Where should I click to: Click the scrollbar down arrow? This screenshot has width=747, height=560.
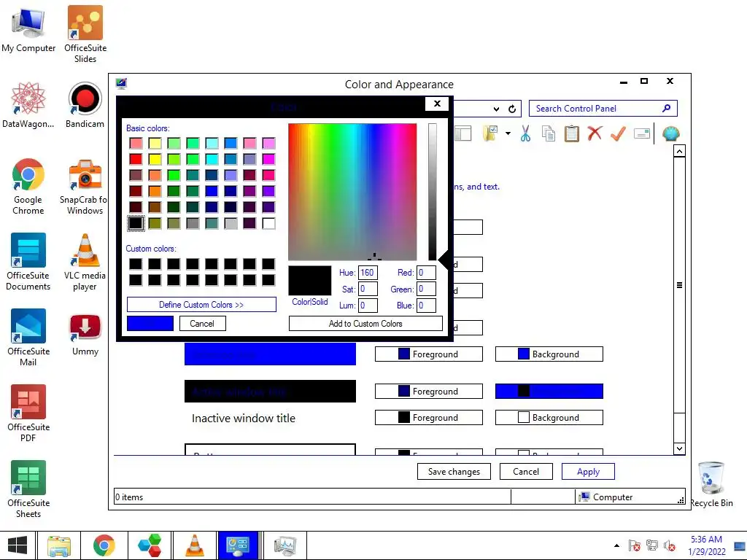point(679,448)
